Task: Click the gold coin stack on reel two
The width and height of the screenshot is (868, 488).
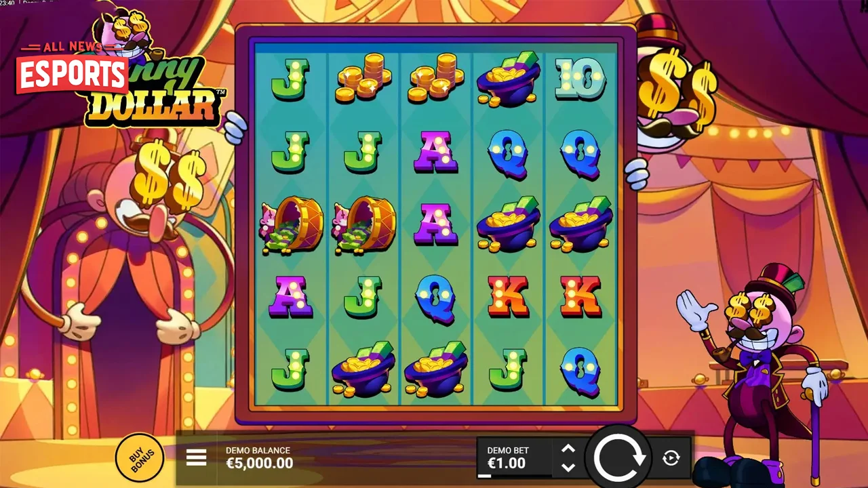Action: [x=363, y=78]
